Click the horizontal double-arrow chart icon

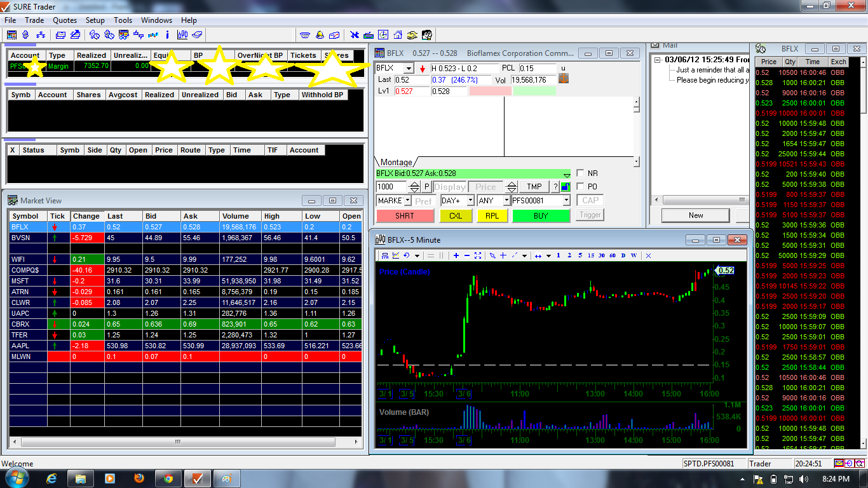[x=538, y=255]
